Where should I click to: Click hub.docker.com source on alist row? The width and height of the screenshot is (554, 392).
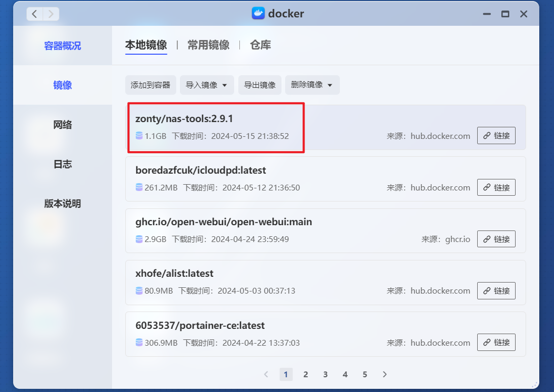tap(440, 291)
